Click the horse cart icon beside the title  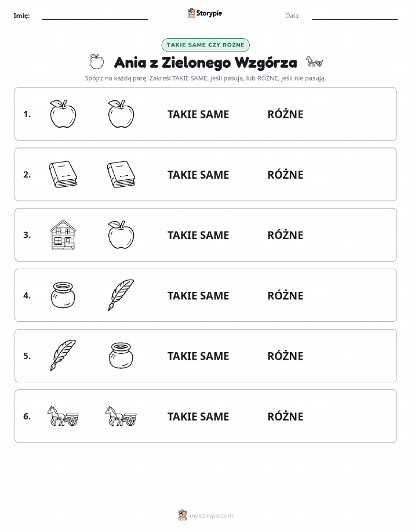(314, 61)
